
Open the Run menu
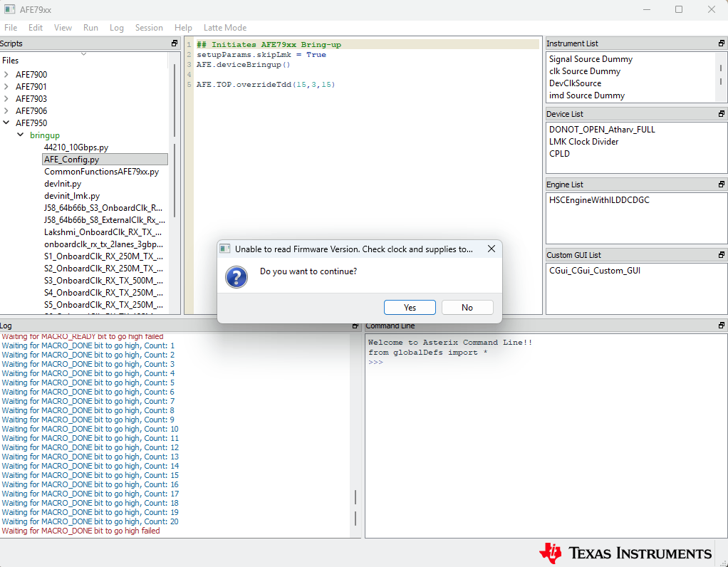90,28
